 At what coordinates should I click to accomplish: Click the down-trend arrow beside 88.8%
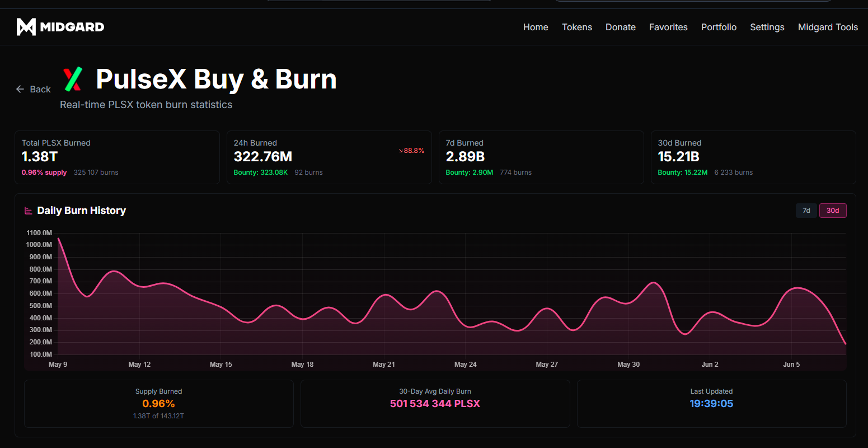coord(401,151)
